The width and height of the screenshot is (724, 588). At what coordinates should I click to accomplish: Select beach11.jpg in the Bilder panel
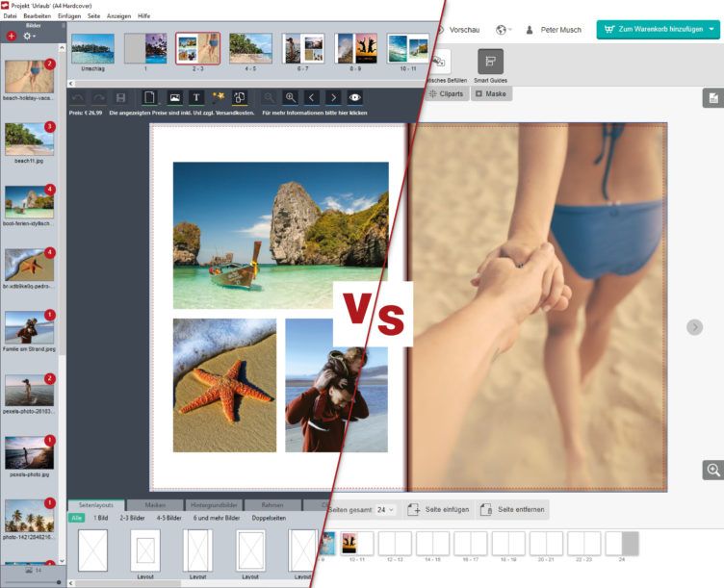pyautogui.click(x=29, y=140)
